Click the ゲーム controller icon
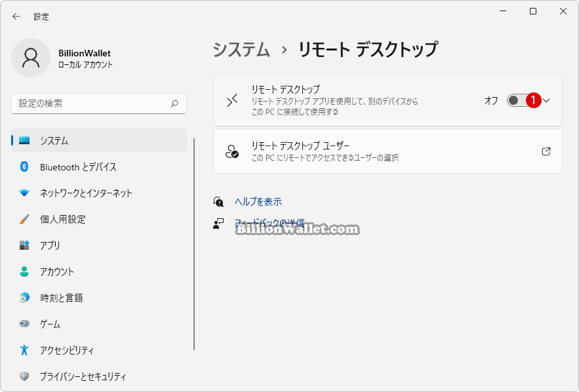 24,324
